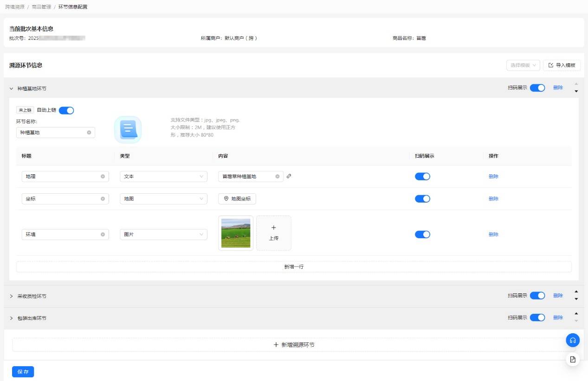Screen dimensions: 588x381
Task: Open the floating document help button
Action: [x=573, y=360]
